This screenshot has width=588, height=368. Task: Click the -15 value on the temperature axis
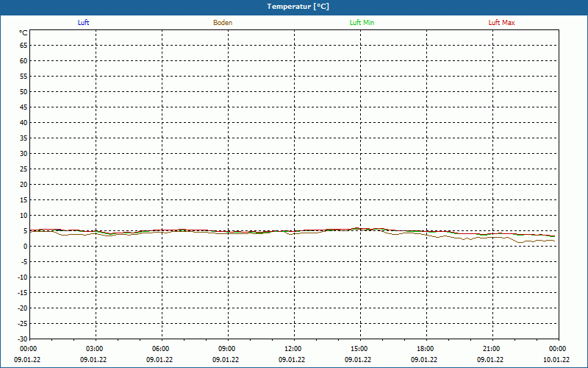coord(23,292)
